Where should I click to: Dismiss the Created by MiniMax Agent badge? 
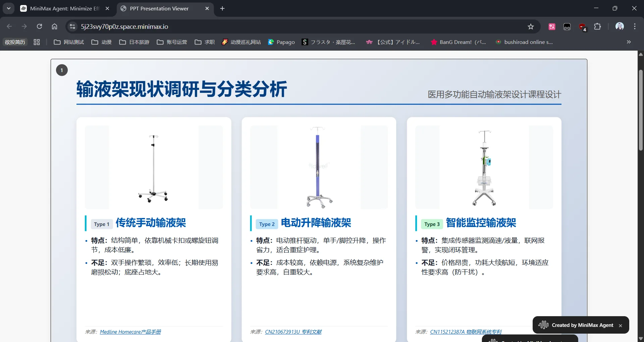coord(621,326)
